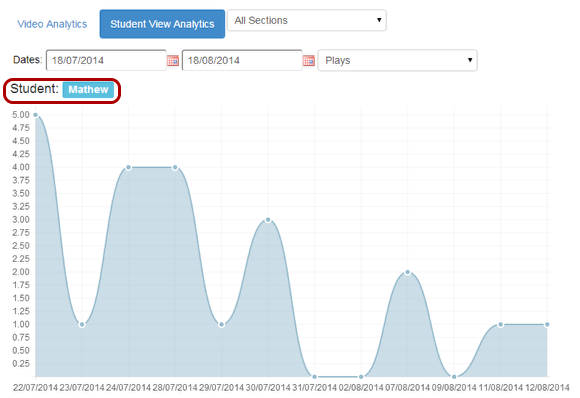Select the 28/07/2014 data point at 4.00
This screenshot has height=398, width=580.
click(x=175, y=168)
